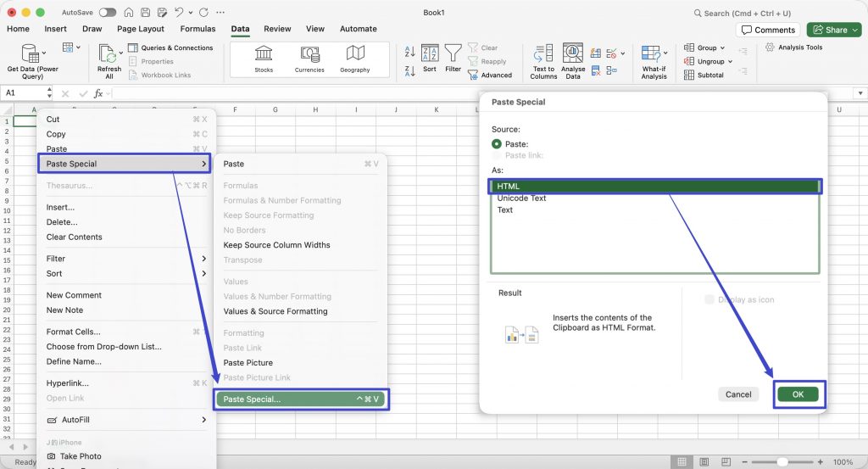Viewport: 868px width, 469px height.
Task: Sort ascending with the A to Z icon
Action: 409,52
